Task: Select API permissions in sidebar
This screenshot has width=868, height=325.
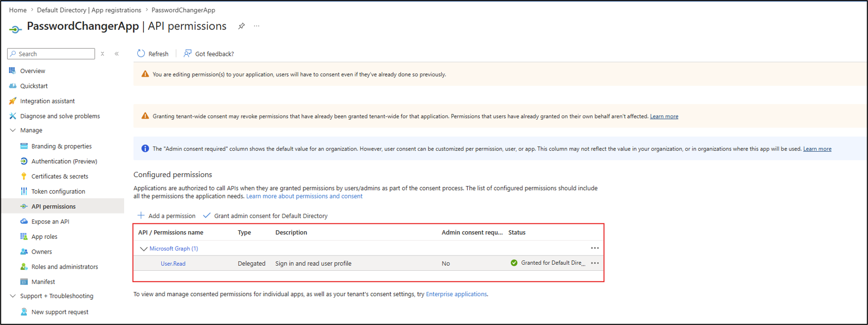Action: click(53, 206)
